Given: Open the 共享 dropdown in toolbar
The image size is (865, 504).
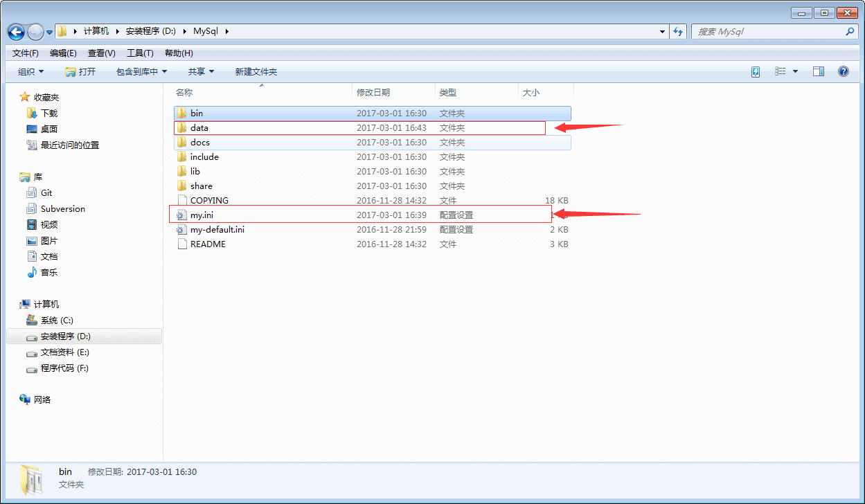Looking at the screenshot, I should 201,71.
